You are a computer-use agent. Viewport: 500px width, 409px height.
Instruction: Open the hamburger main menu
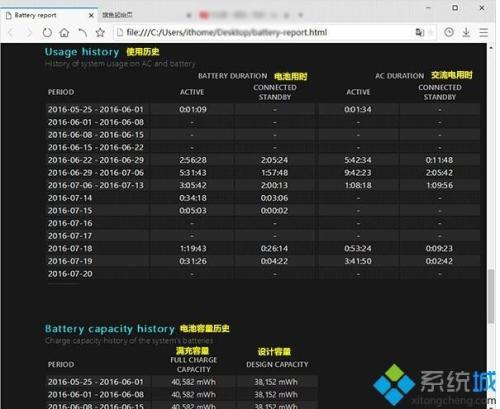484,32
